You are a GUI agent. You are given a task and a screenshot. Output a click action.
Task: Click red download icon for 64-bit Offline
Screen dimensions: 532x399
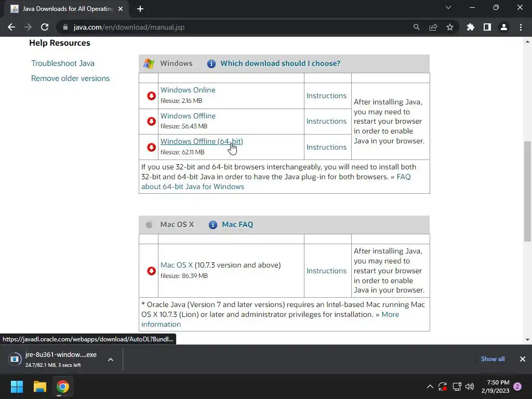tap(151, 147)
